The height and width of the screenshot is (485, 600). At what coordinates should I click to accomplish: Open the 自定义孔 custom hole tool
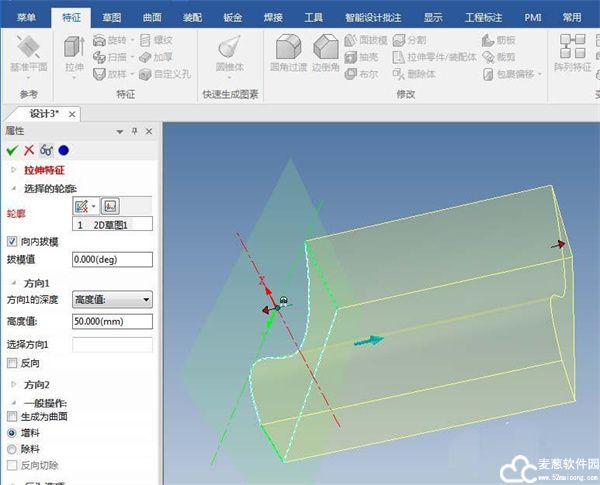point(165,74)
